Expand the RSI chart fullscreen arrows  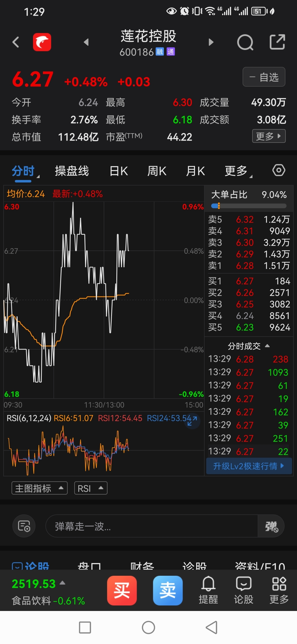tap(192, 421)
